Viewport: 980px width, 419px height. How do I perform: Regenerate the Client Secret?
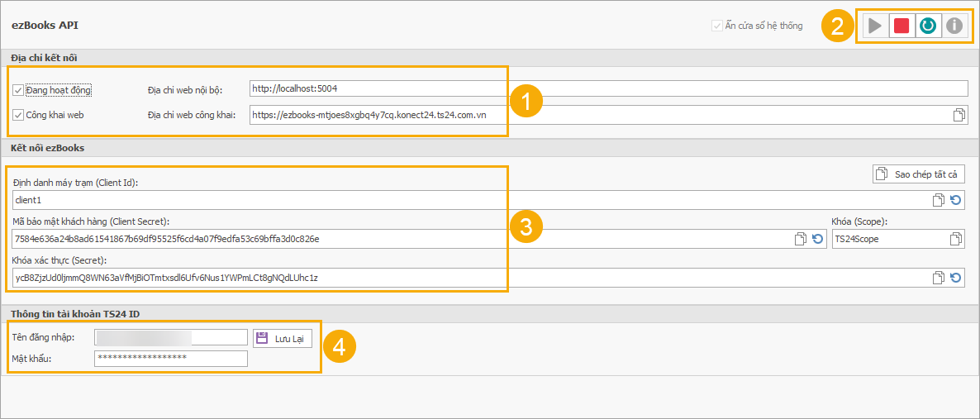(x=817, y=239)
